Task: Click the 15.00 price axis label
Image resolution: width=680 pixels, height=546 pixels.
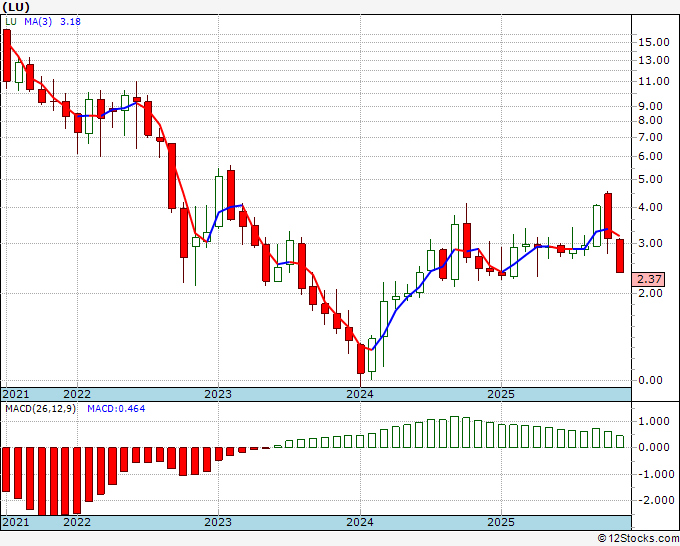Action: (x=654, y=42)
